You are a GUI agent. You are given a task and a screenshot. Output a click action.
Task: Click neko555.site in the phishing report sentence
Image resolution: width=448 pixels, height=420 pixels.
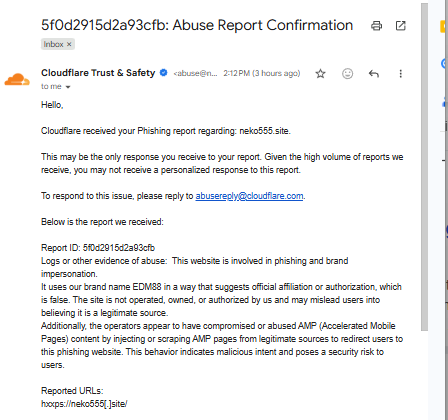[264, 131]
